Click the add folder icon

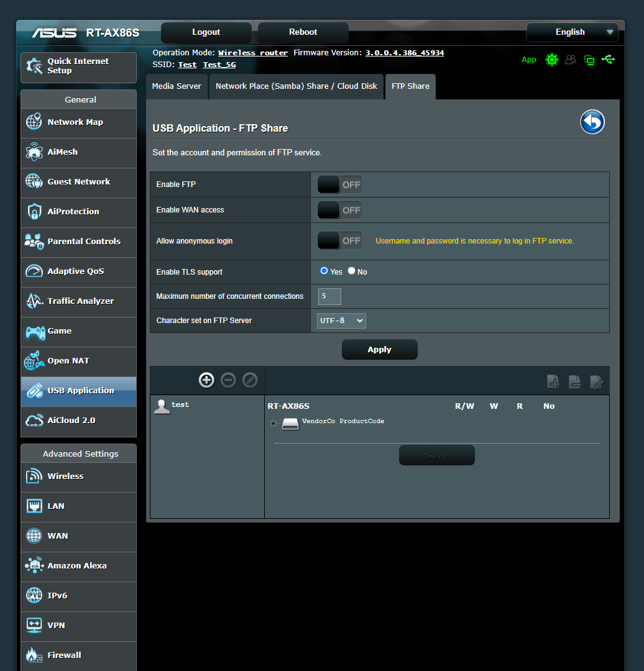coord(553,381)
